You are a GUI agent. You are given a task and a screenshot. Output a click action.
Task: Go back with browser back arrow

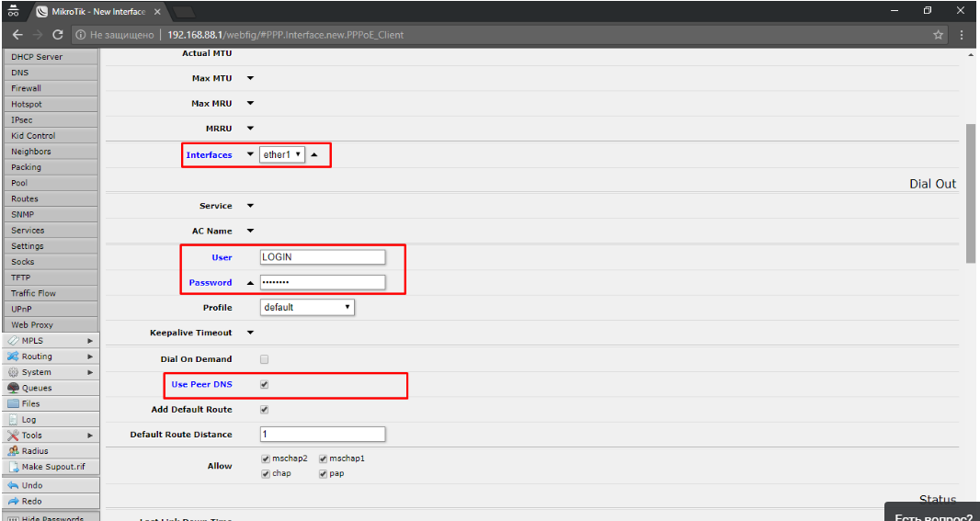point(17,35)
